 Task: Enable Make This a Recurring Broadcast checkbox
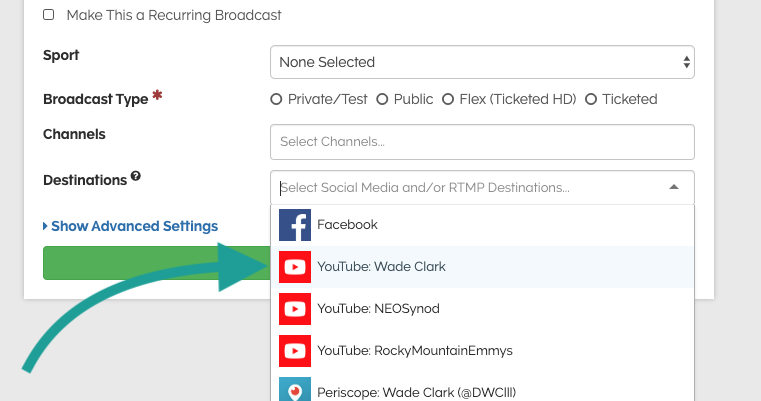click(49, 16)
